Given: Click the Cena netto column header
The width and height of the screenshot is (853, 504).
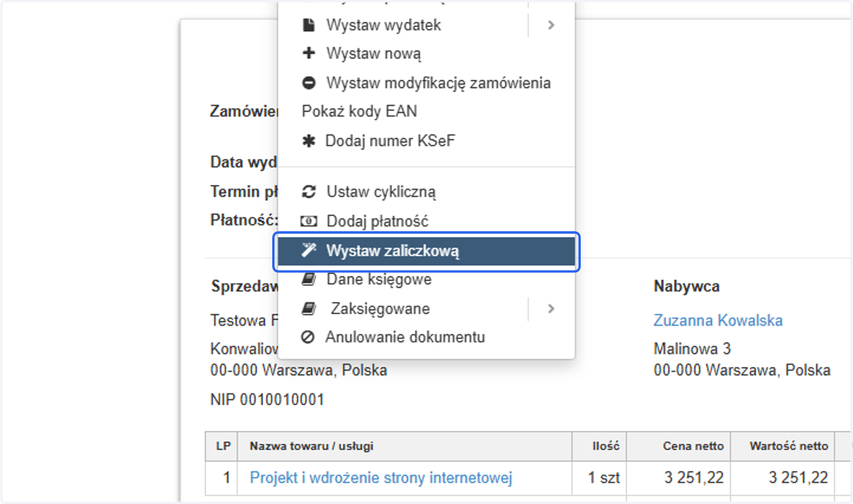Looking at the screenshot, I should 694,446.
